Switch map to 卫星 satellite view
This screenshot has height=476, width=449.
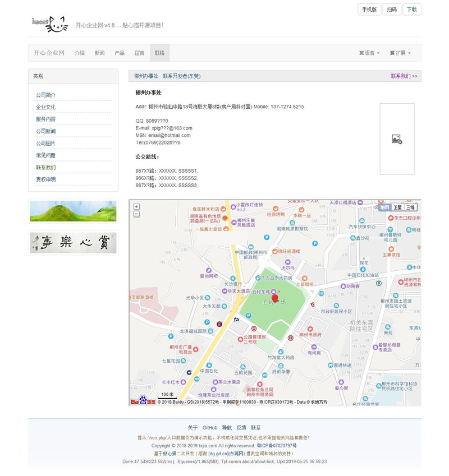pos(398,207)
